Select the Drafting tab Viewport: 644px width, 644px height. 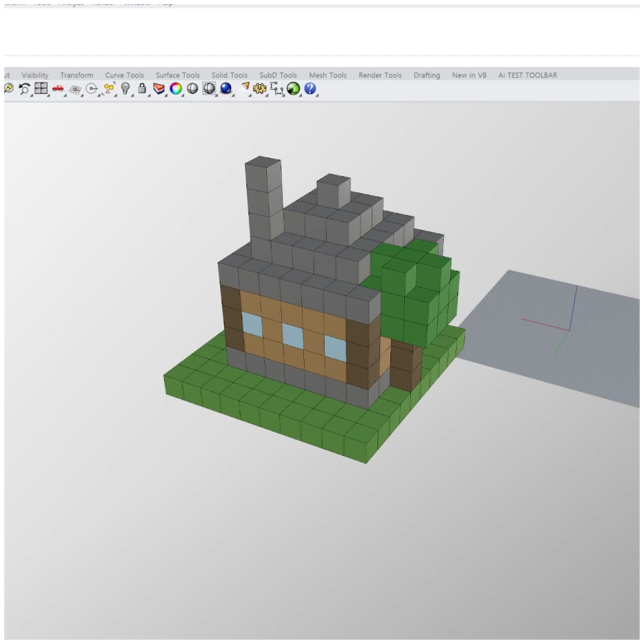(x=427, y=75)
